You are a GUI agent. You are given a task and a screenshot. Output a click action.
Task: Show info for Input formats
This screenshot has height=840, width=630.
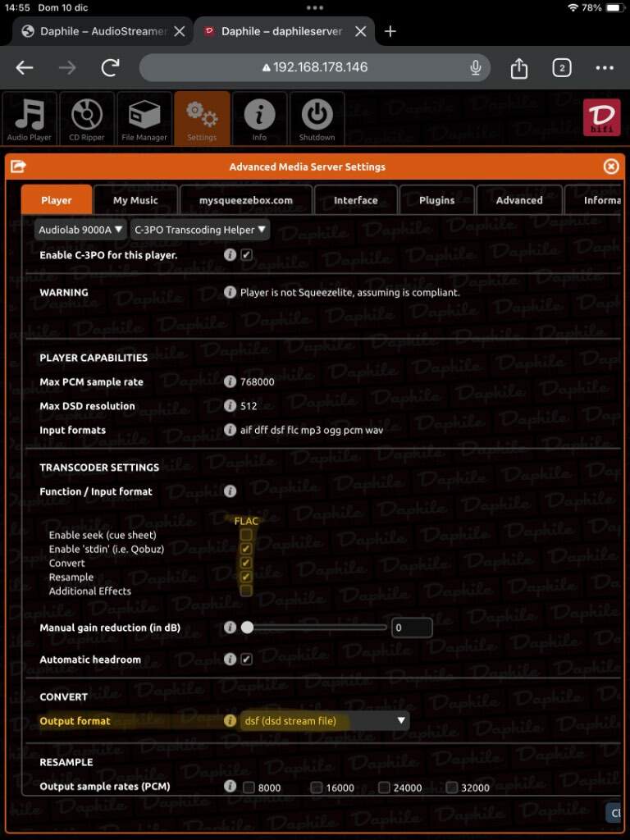230,430
